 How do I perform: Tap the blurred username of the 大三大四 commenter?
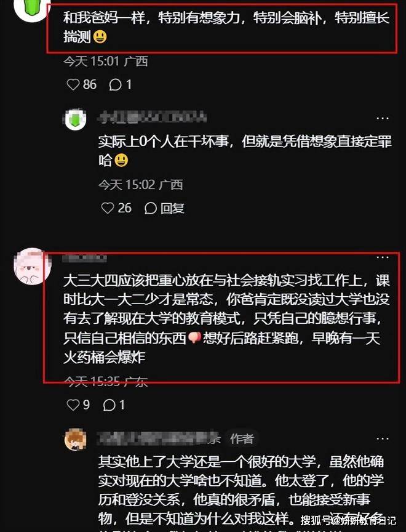tap(85, 258)
